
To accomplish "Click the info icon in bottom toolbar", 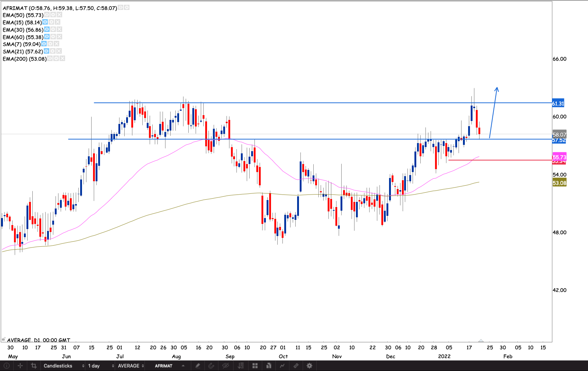I will 7,366.
